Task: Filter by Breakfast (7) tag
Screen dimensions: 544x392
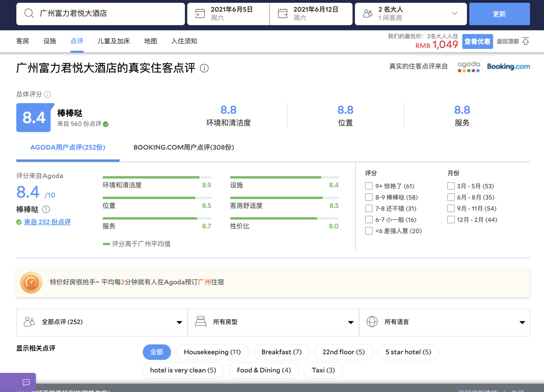Action: point(282,352)
